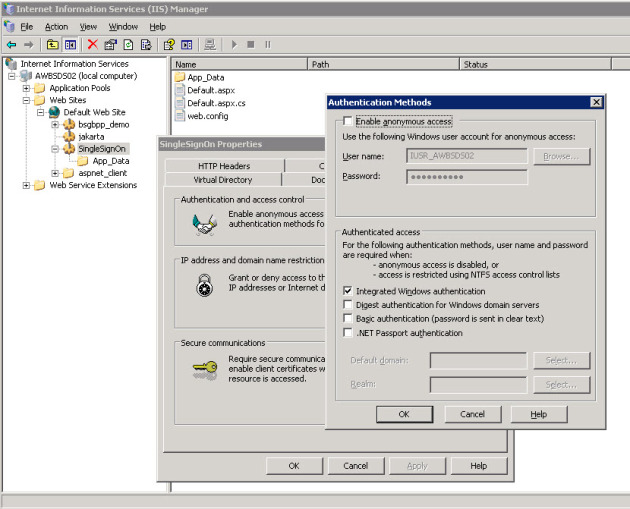Click the computer connection toolbar icon
The image size is (630, 509).
coord(210,45)
